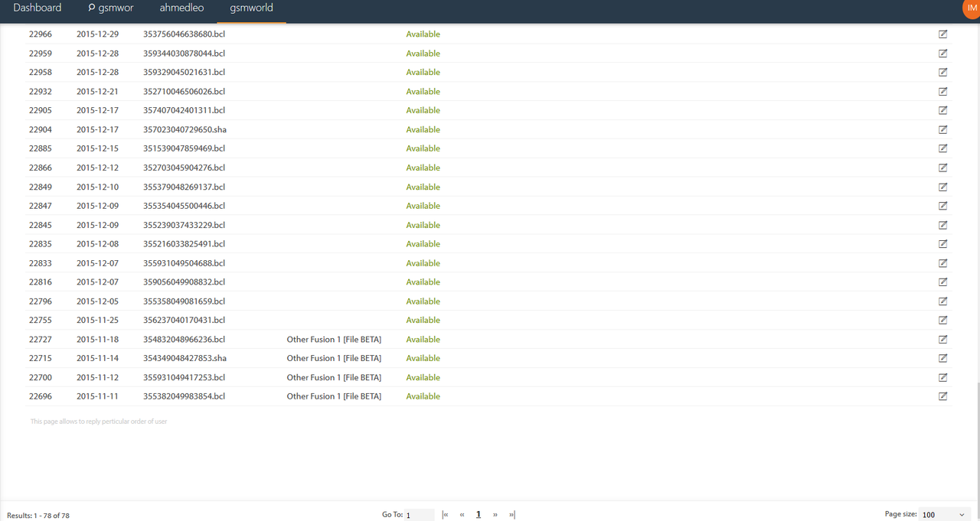
Task: Open reply icon for order 22847
Action: (x=942, y=206)
